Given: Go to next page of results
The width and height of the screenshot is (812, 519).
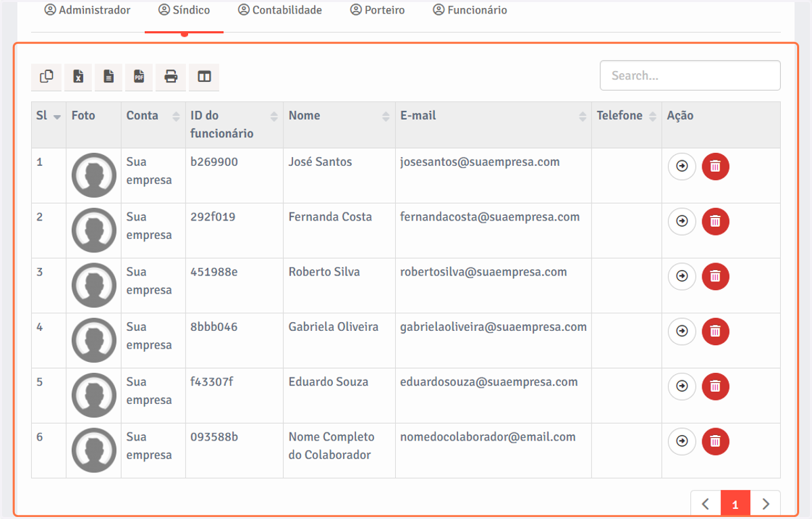Looking at the screenshot, I should 765,504.
